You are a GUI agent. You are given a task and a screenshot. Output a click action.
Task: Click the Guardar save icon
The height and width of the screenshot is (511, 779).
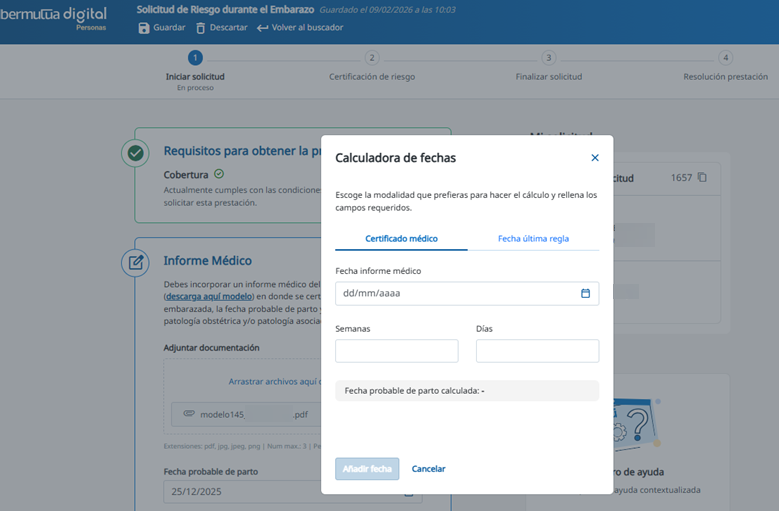coord(143,28)
